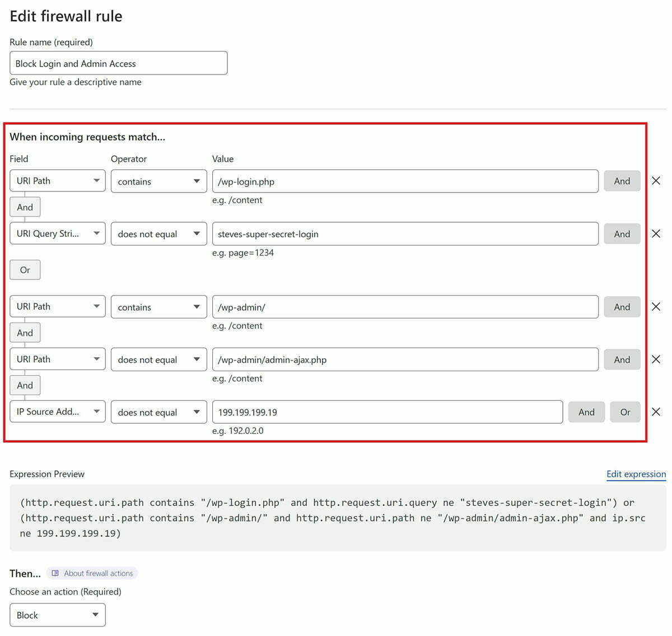The height and width of the screenshot is (636, 672).
Task: Click the 'When incoming requests match...' heading
Action: pos(87,137)
